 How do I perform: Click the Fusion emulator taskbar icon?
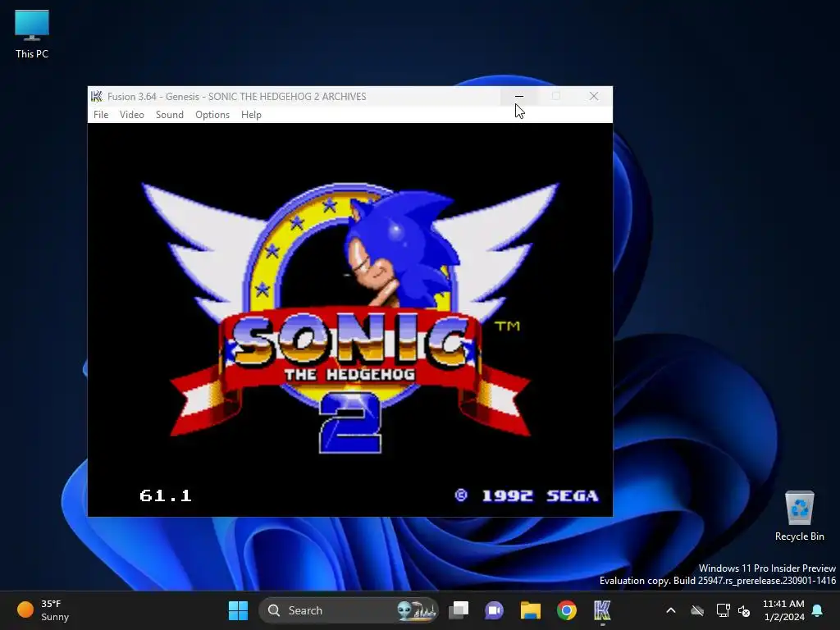[602, 610]
